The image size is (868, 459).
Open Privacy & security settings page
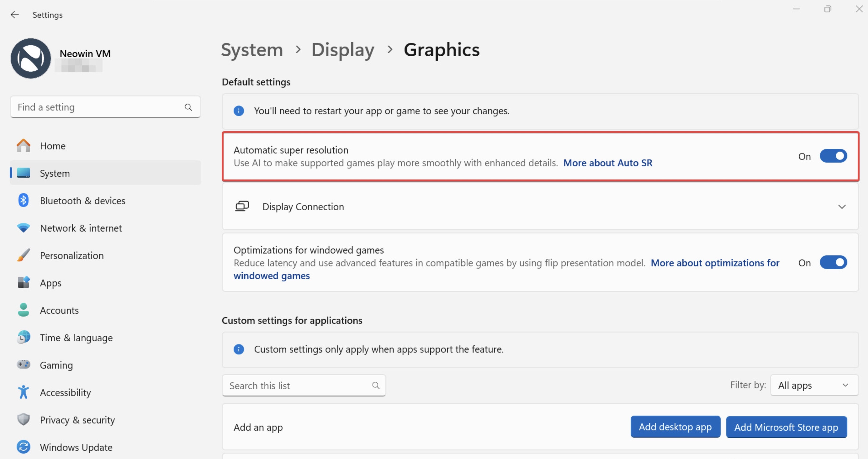[x=77, y=420]
